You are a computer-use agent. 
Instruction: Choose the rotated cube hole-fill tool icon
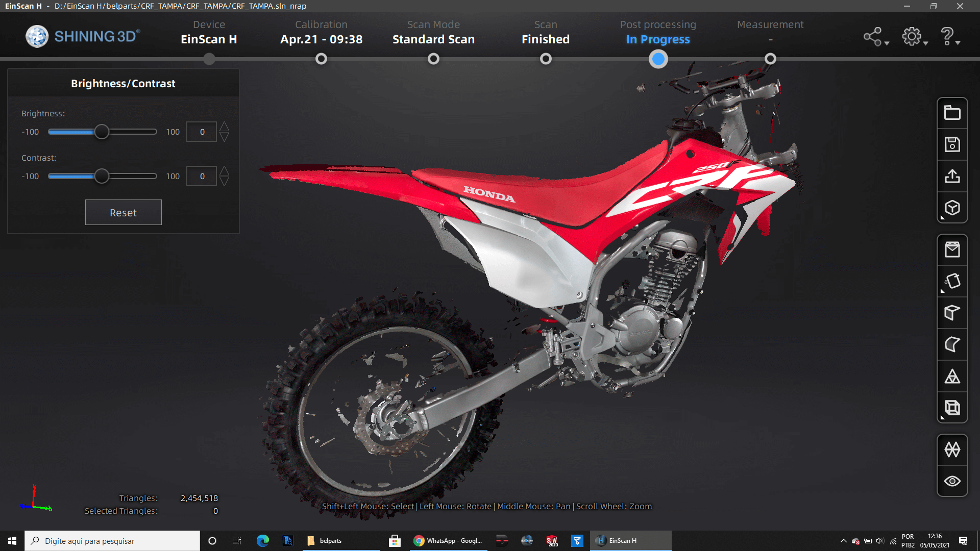(952, 281)
